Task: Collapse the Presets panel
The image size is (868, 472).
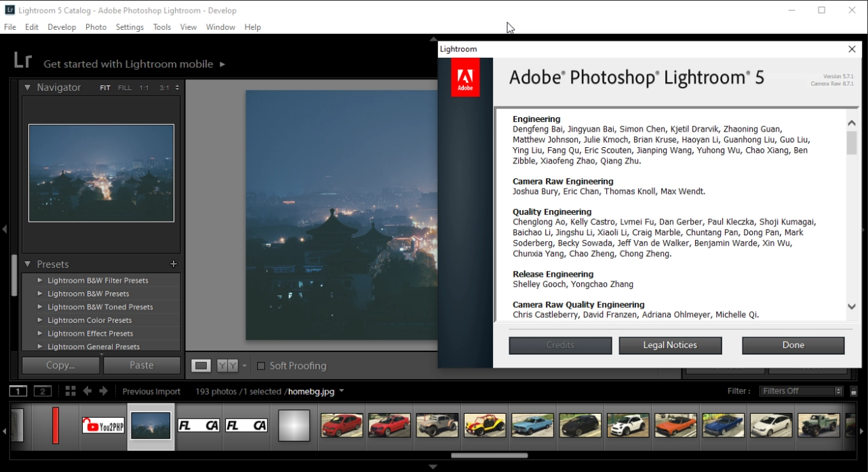Action: (28, 264)
